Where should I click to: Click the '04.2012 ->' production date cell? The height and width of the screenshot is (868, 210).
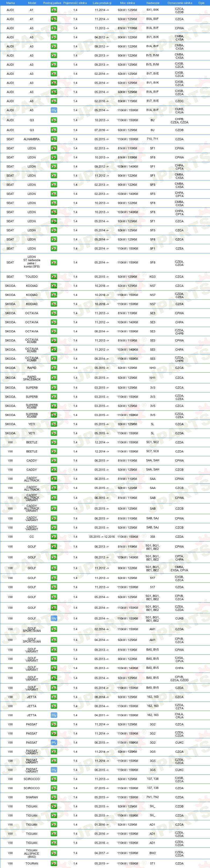(x=102, y=38)
